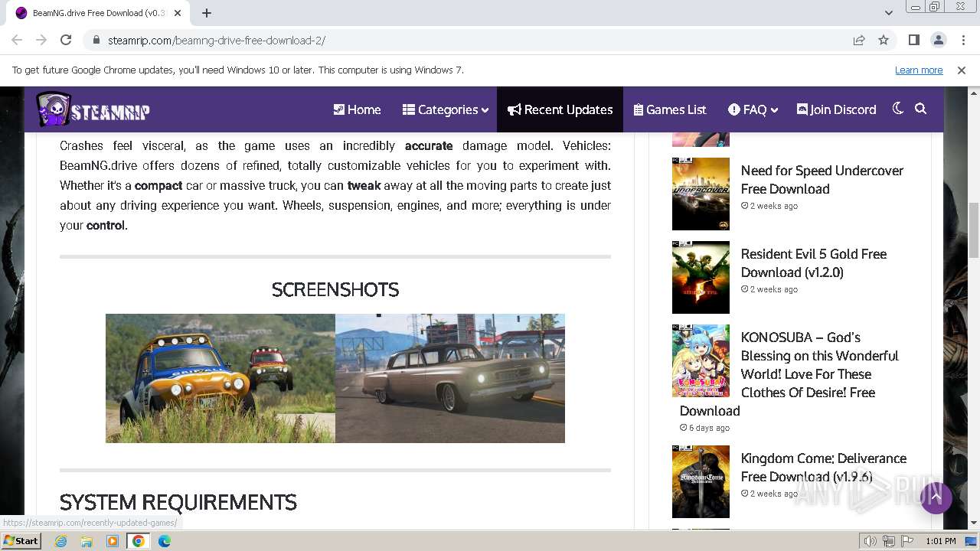Open Windows Explorer from taskbar
The image size is (980, 551).
point(87,541)
